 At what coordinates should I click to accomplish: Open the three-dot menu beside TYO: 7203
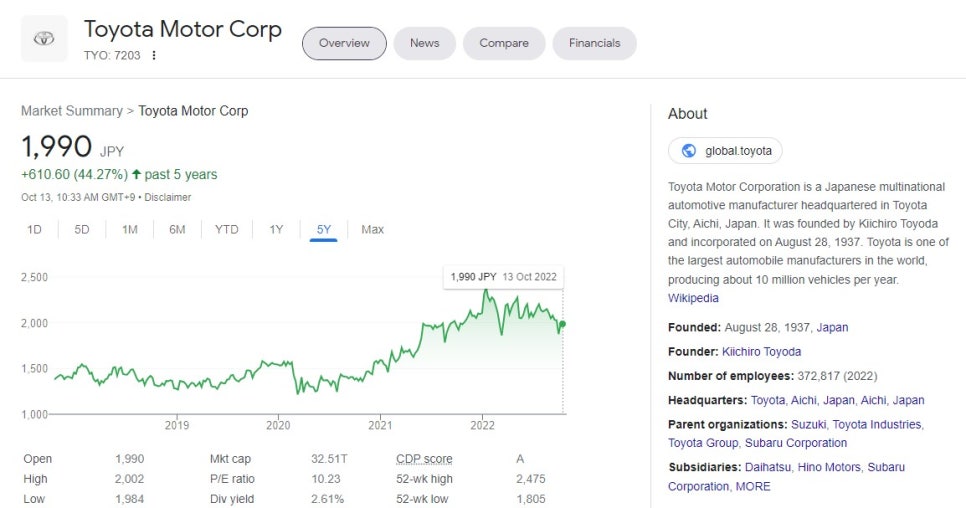click(x=154, y=55)
